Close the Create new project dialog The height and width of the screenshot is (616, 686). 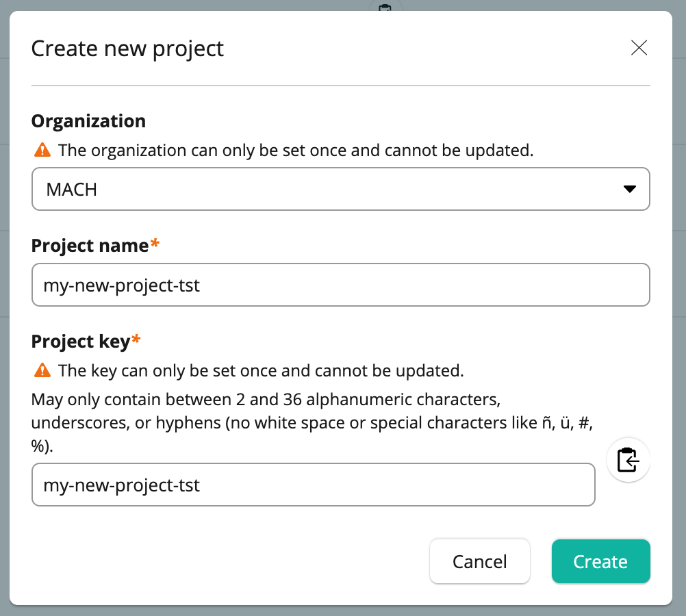(x=639, y=48)
